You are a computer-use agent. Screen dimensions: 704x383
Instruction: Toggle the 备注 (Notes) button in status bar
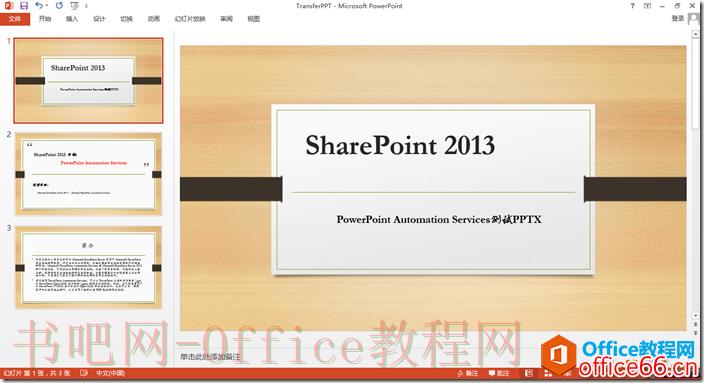coord(468,373)
